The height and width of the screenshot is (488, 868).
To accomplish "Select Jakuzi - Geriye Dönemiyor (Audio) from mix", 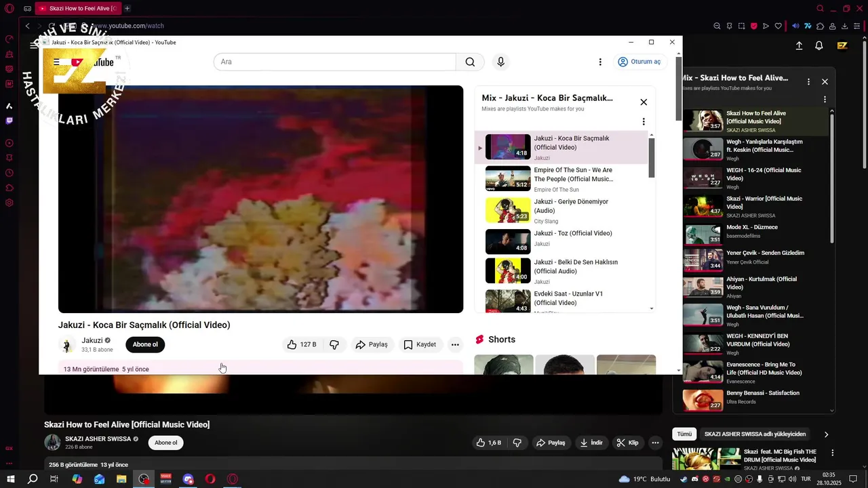I will [561, 211].
